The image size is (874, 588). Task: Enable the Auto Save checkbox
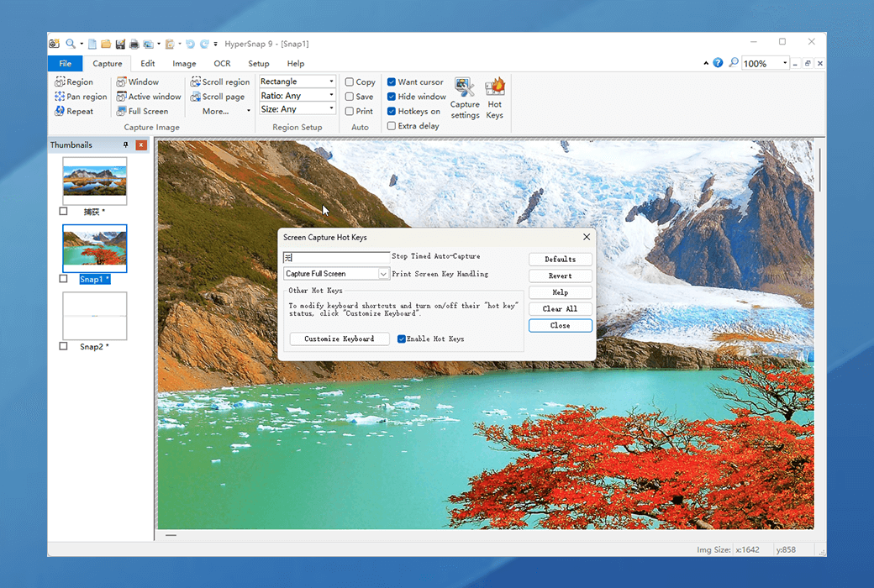[350, 97]
